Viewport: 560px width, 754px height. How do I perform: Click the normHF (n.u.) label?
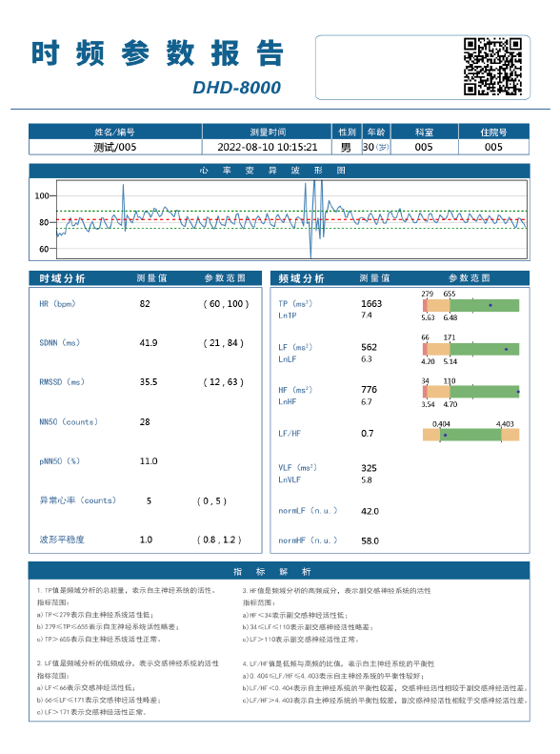click(x=308, y=540)
